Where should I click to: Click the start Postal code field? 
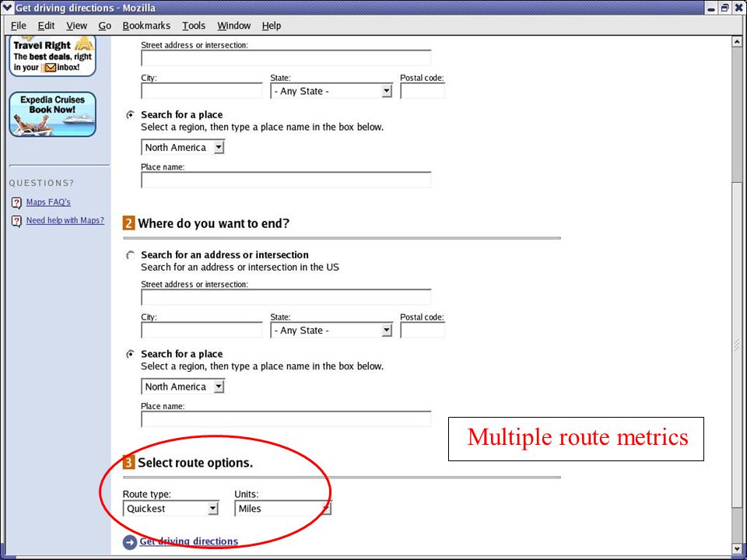(x=423, y=90)
